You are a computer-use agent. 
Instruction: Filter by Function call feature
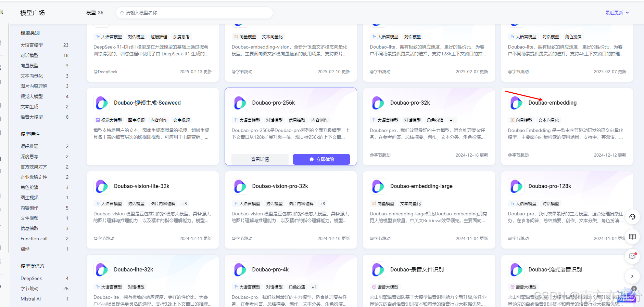click(x=45, y=239)
